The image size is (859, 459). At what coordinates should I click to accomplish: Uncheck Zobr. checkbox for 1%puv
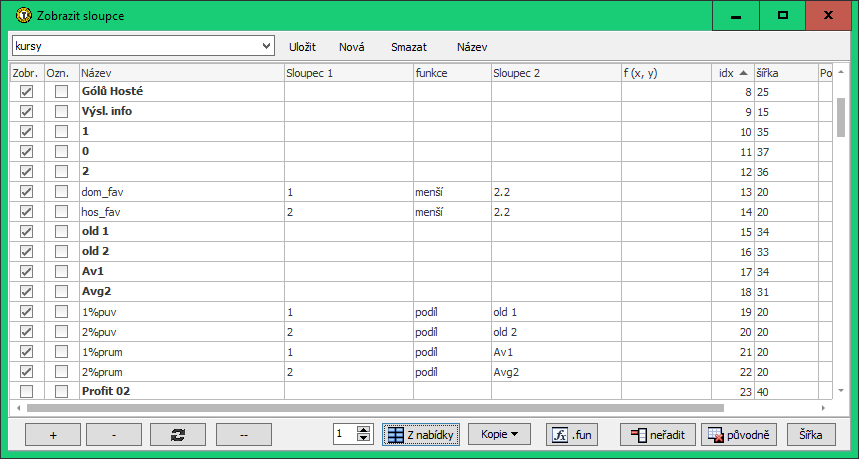coord(26,312)
